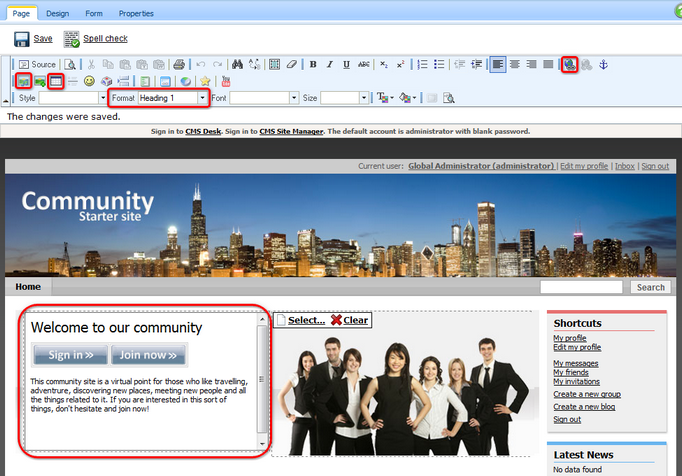Click the Find binoculars icon
Viewport: 682px width, 476px height.
coord(236,64)
